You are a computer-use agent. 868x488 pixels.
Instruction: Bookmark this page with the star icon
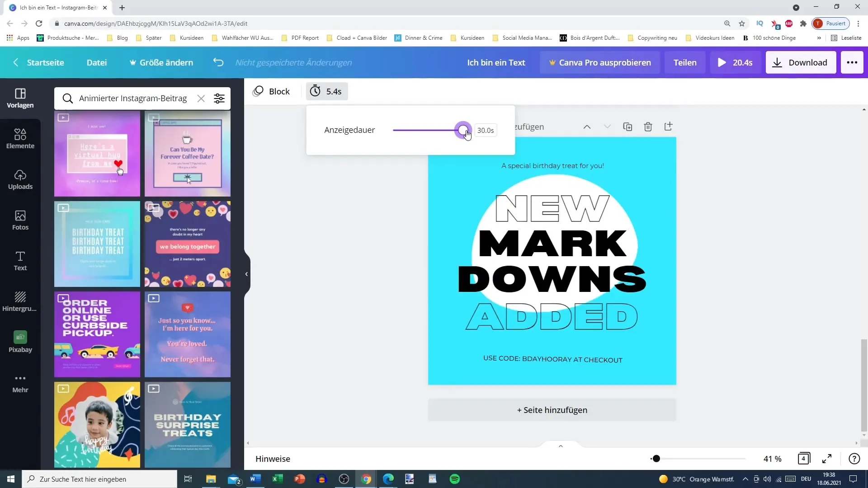coord(741,23)
